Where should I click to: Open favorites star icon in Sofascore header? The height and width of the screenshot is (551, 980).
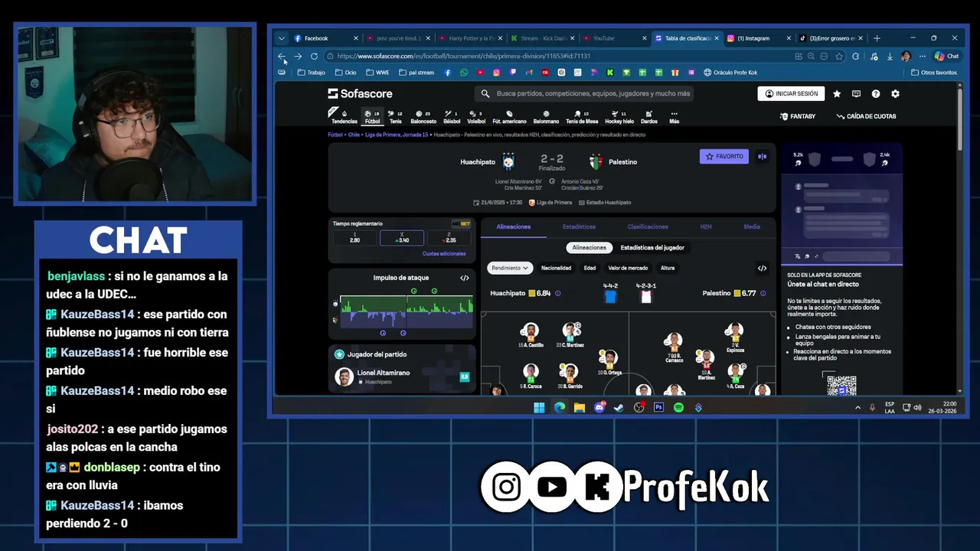pyautogui.click(x=837, y=93)
